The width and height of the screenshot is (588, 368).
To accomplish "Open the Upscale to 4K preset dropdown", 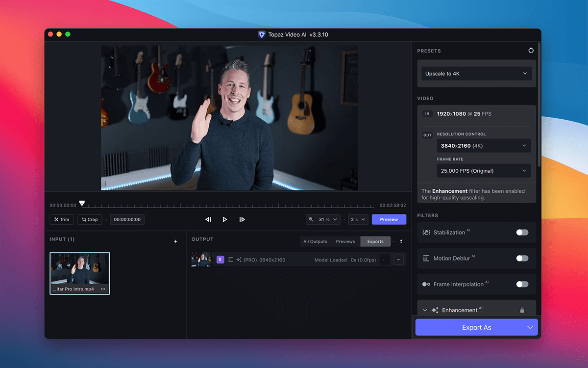I will [476, 74].
